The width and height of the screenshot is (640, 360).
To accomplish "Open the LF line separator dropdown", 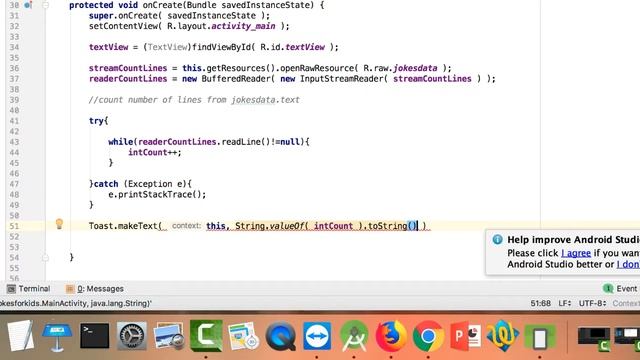I will tap(565, 303).
